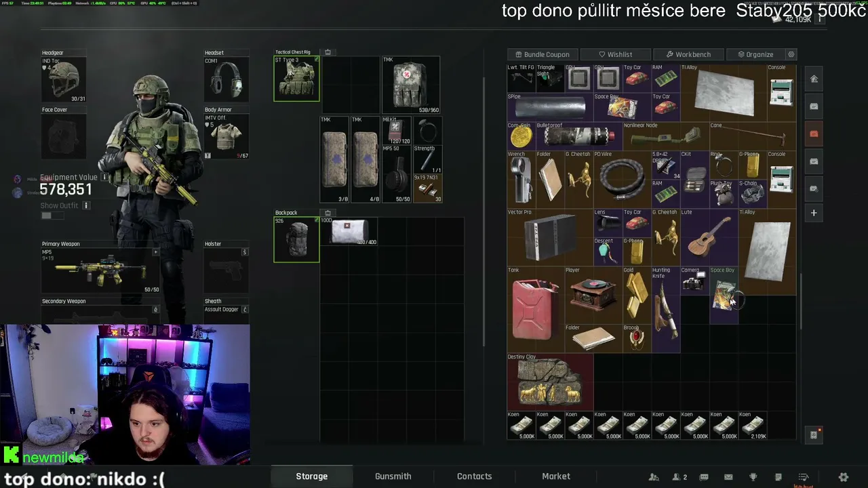Select the Wrench item
This screenshot has height=488, width=868.
click(521, 180)
